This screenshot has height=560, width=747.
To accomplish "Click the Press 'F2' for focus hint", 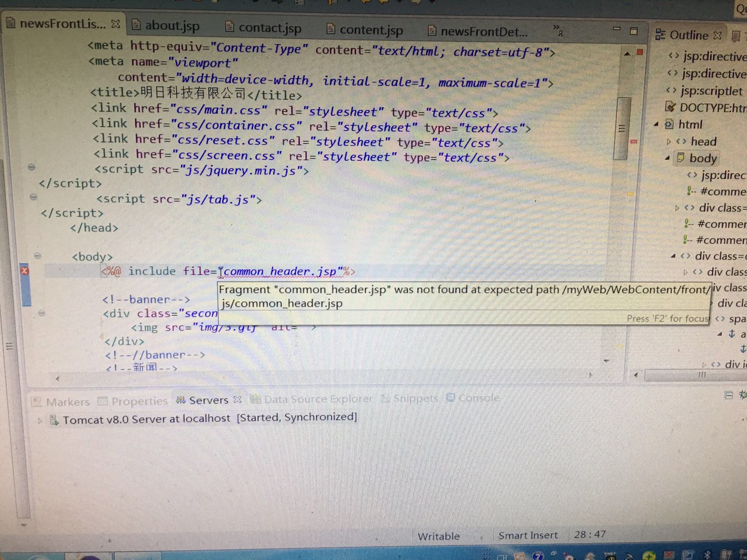I will pyautogui.click(x=667, y=318).
